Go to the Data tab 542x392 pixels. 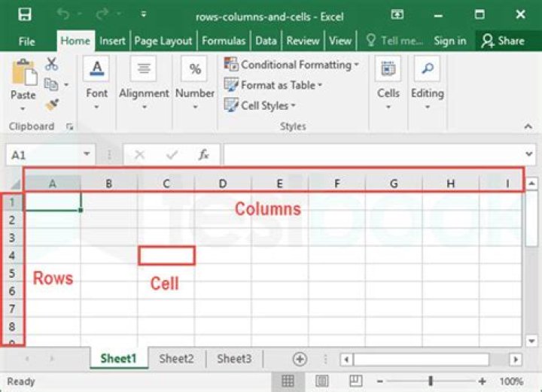(x=266, y=41)
